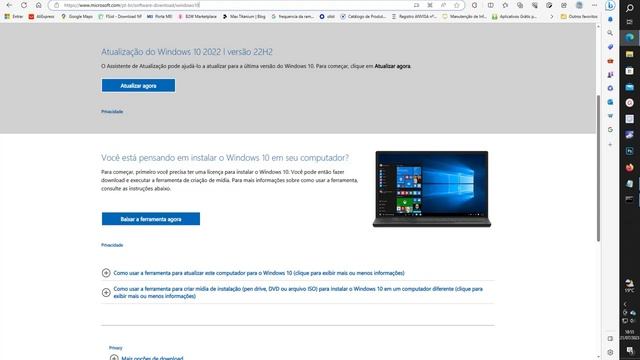Click the Windows 10 laptop image
Screen dimensions: 640x360
(432, 189)
